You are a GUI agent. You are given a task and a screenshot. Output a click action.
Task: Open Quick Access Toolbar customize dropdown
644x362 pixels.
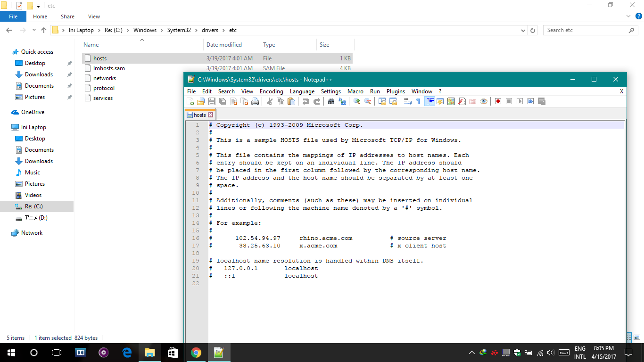coord(38,6)
